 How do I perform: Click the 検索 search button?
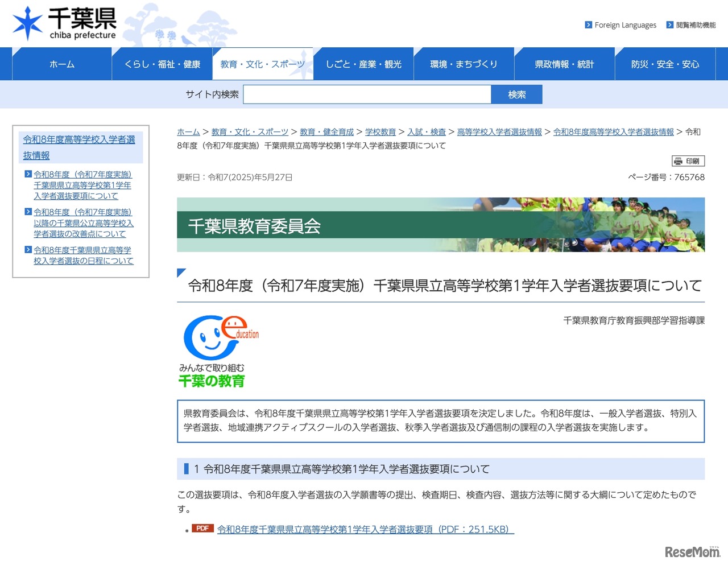[516, 94]
